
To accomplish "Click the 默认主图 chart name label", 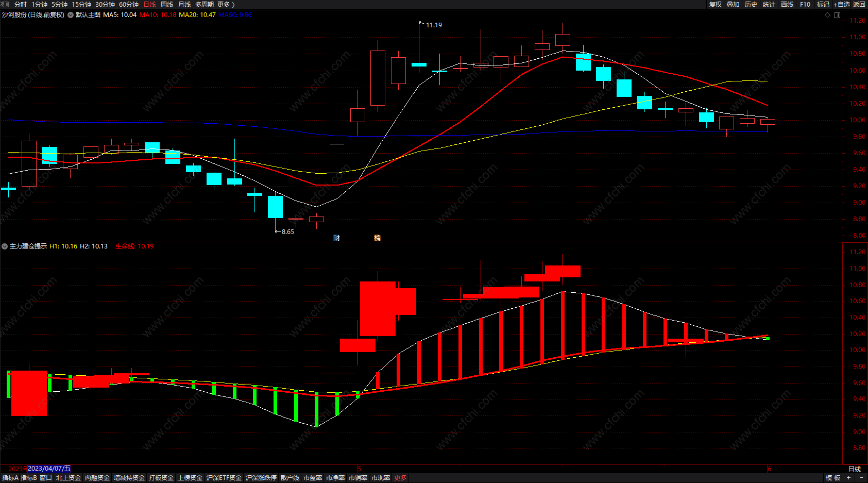I will (88, 15).
